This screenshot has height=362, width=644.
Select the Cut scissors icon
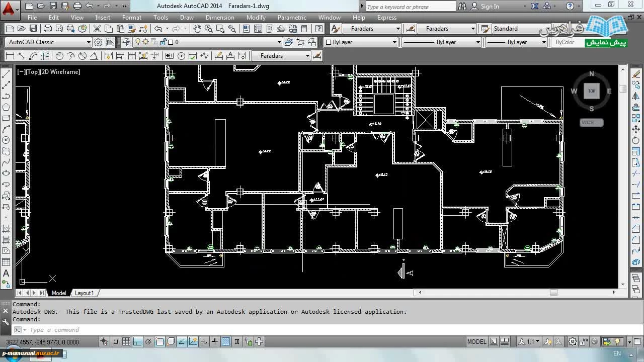coord(97,29)
